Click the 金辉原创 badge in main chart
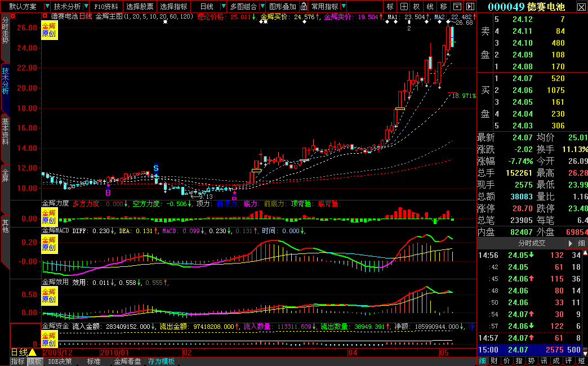Viewport: 588px width, 366px height. 49,30
